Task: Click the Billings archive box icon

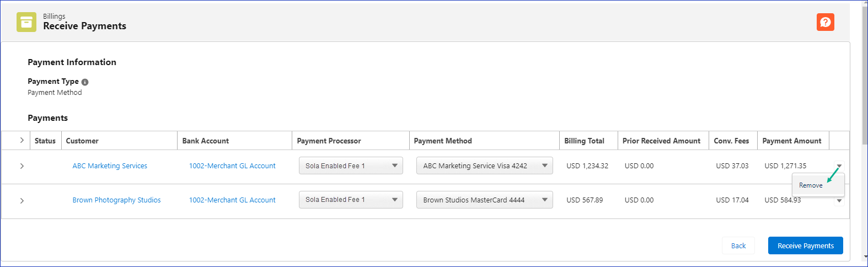Action: [x=26, y=22]
